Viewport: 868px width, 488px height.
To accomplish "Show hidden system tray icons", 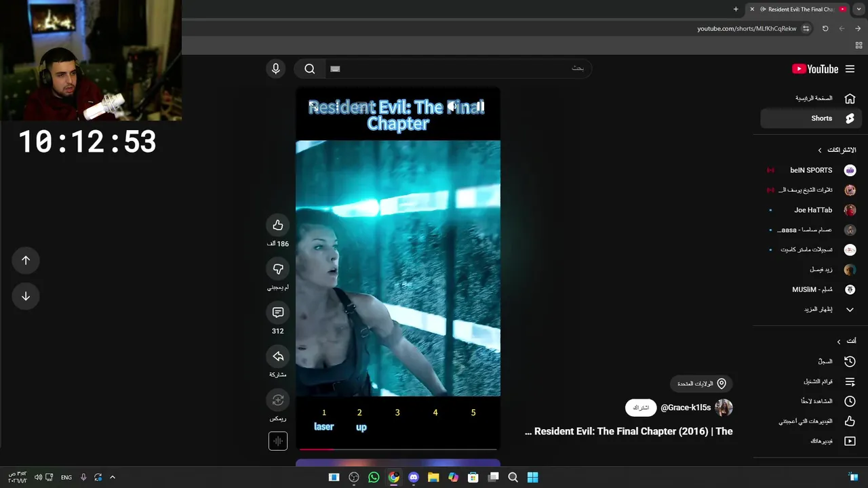I will pos(113,477).
